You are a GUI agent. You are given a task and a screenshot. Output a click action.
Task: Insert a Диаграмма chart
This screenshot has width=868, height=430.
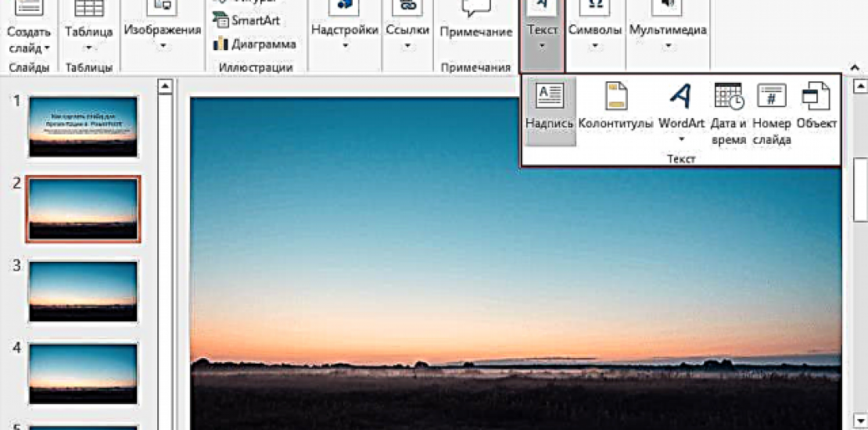(x=255, y=44)
